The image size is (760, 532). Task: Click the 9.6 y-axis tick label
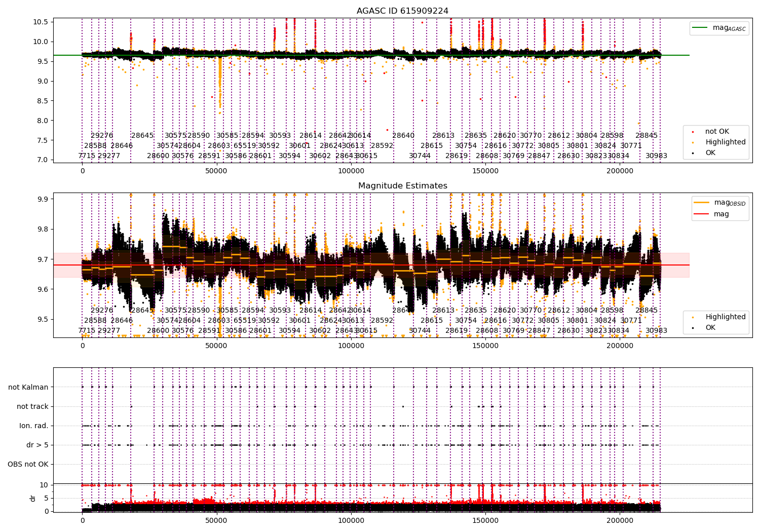pyautogui.click(x=43, y=289)
